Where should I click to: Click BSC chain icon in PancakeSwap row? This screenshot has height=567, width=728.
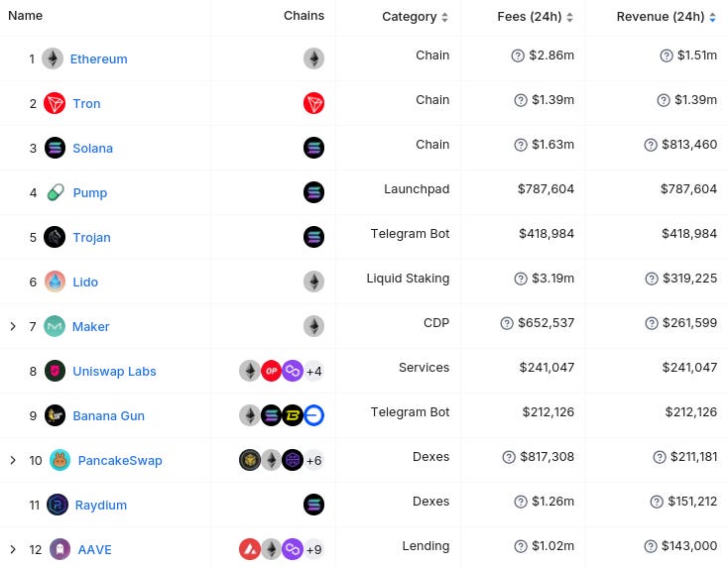250,460
